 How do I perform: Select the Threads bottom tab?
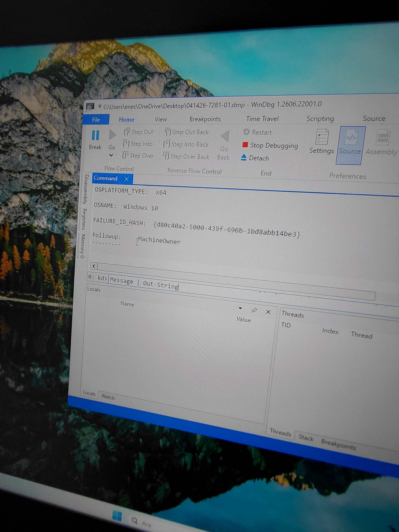pyautogui.click(x=280, y=433)
